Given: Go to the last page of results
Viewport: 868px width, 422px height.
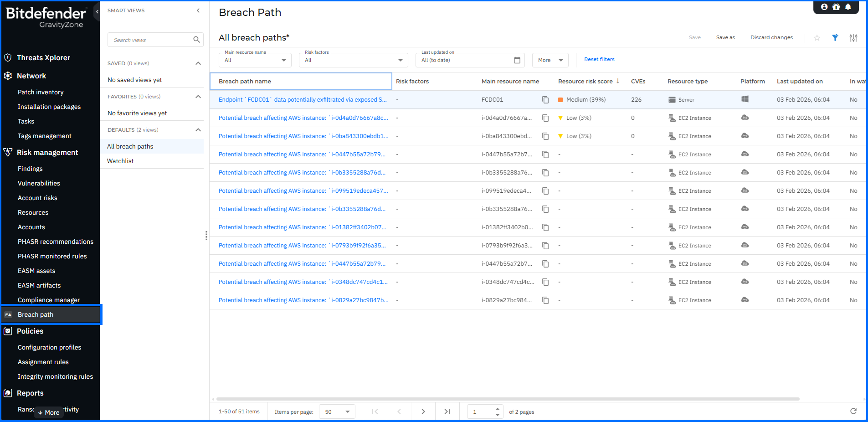Looking at the screenshot, I should click(447, 412).
